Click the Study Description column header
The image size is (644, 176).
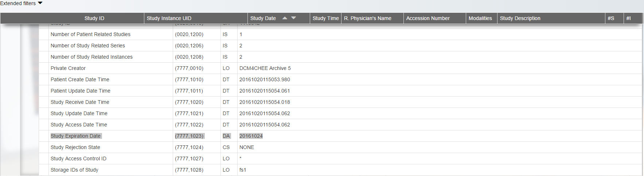tap(520, 18)
